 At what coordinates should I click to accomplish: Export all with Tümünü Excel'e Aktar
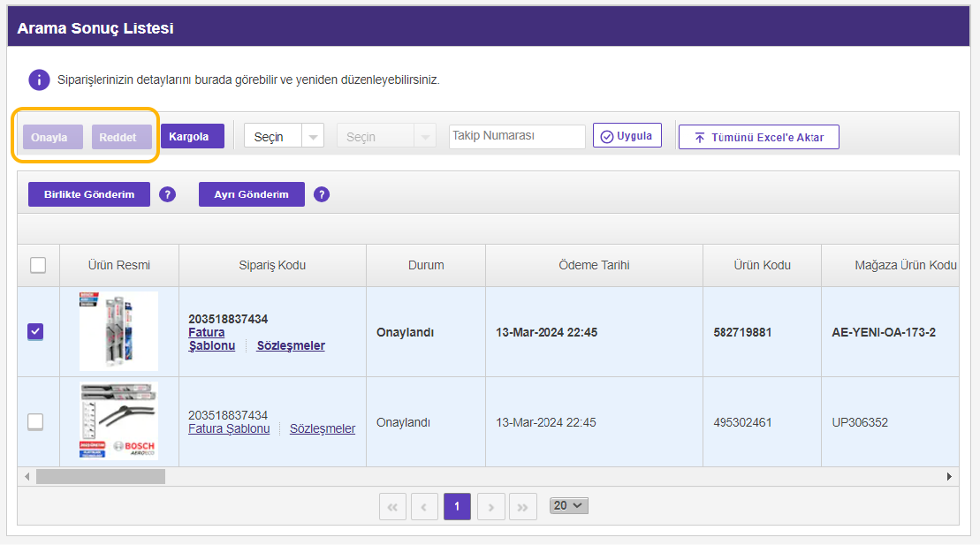(758, 137)
